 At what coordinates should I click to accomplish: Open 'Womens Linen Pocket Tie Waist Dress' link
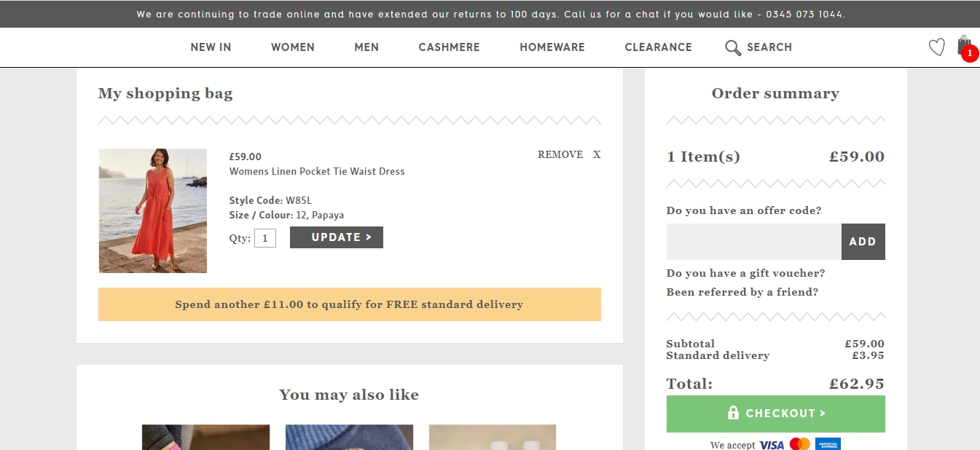317,172
